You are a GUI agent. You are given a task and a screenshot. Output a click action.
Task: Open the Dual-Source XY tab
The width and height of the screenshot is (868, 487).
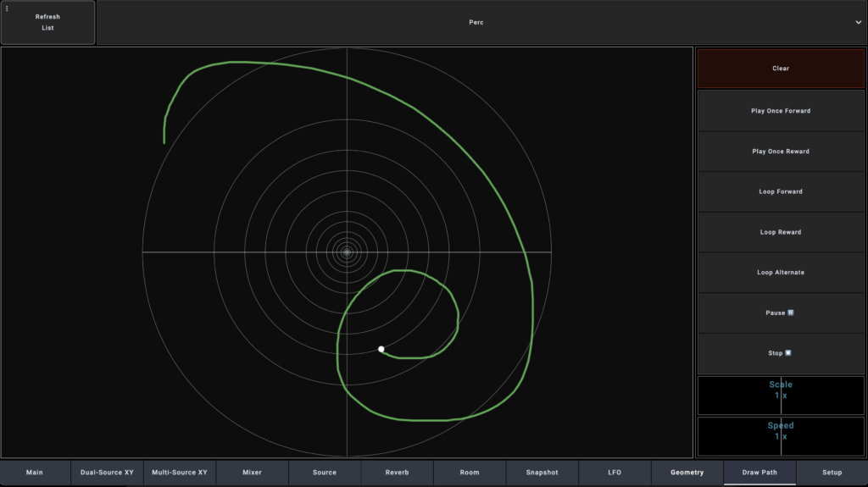tap(107, 473)
